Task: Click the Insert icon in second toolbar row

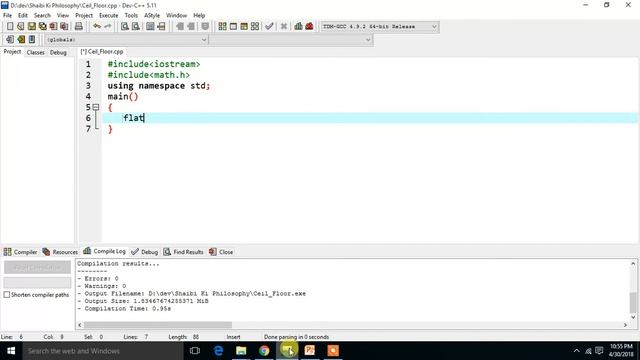Action: point(10,40)
